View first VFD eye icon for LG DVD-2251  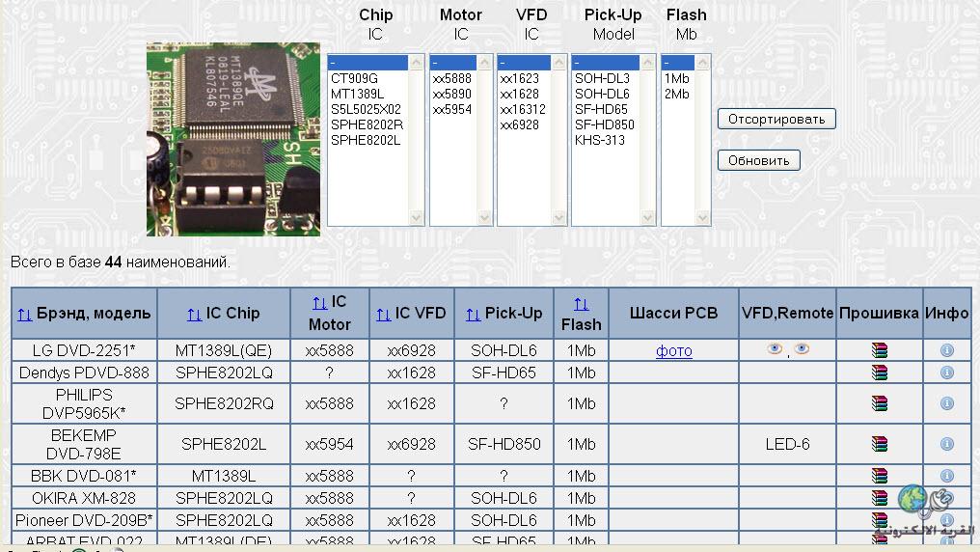point(775,348)
